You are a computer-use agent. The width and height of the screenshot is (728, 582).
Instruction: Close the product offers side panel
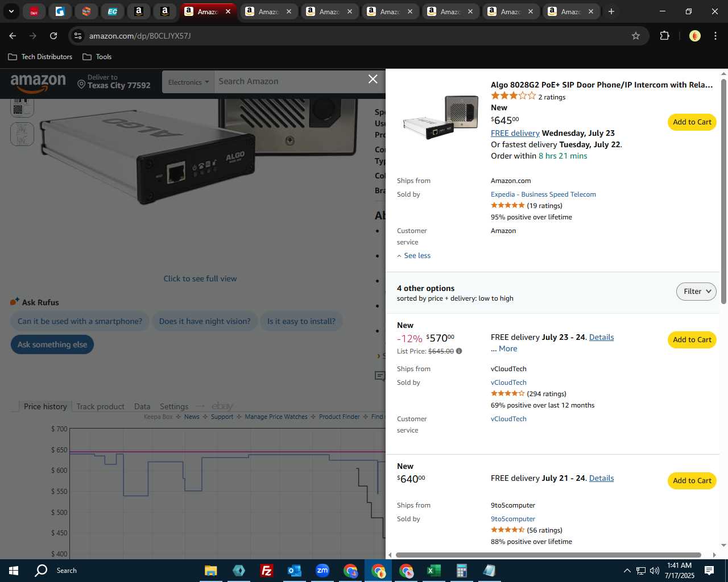(x=373, y=79)
